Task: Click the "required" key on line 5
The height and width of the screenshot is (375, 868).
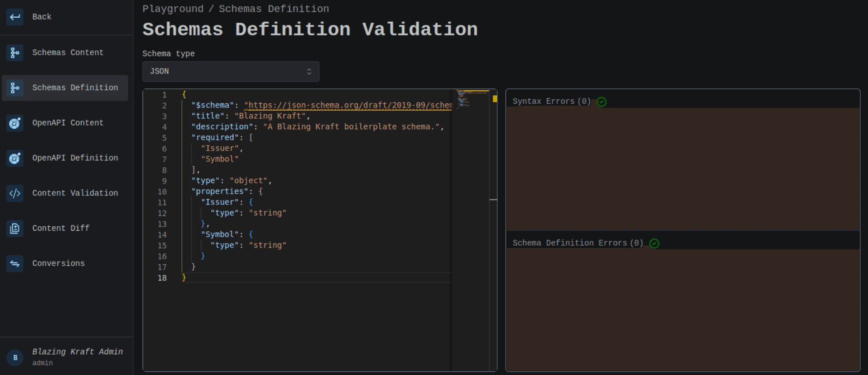Action: coord(215,137)
